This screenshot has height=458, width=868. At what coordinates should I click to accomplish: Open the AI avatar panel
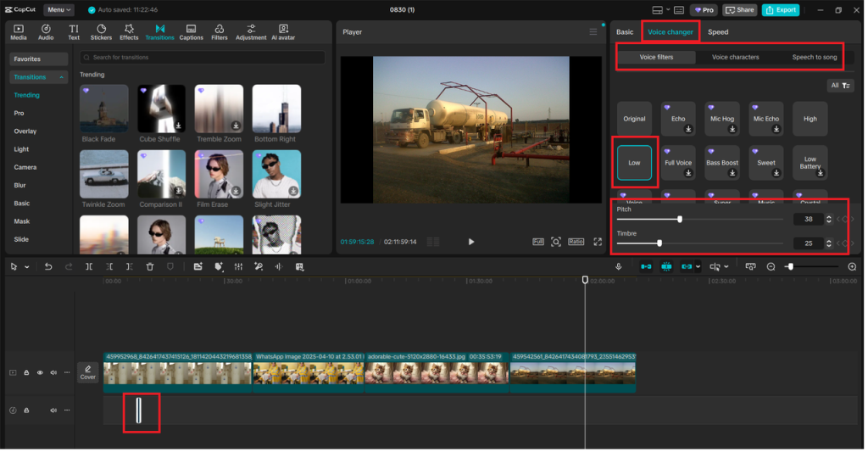coord(283,32)
